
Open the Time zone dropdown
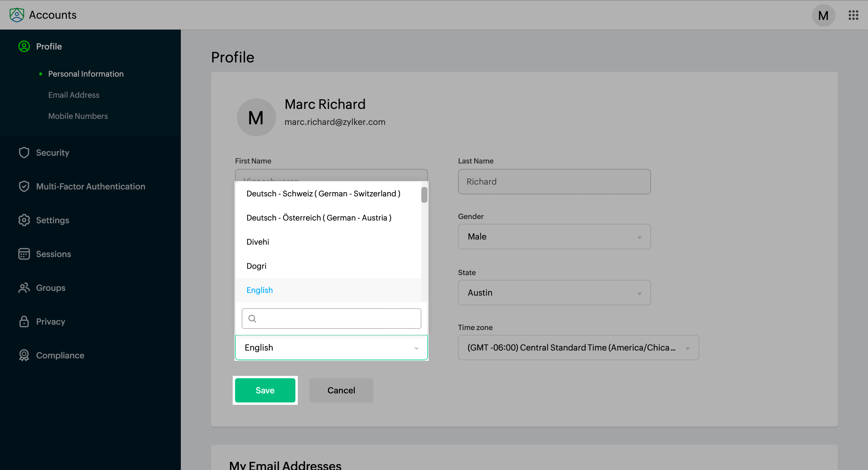pyautogui.click(x=578, y=348)
